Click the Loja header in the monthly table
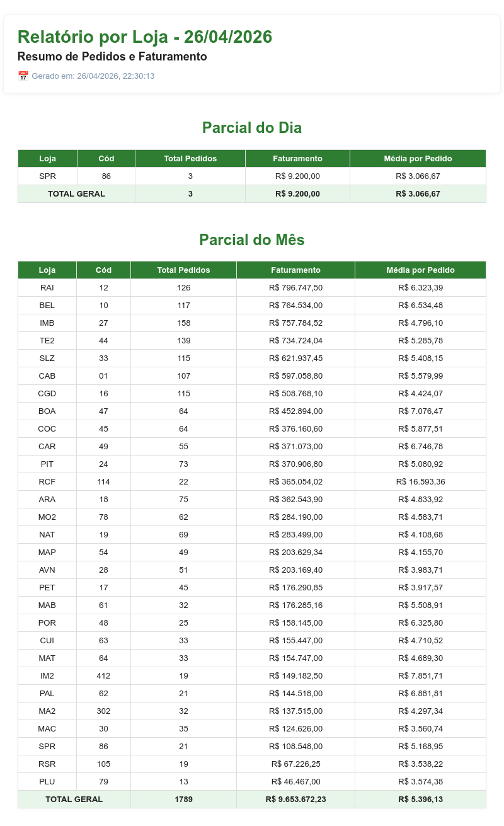The height and width of the screenshot is (826, 504). coord(47,270)
